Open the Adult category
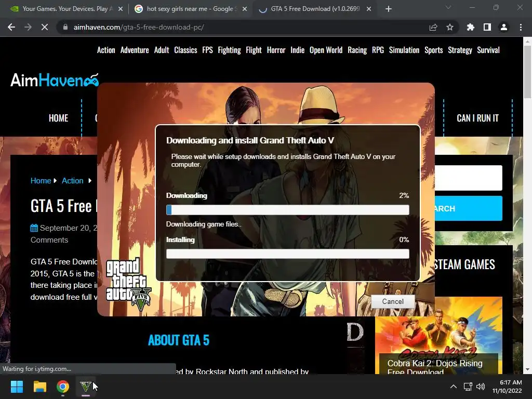This screenshot has width=532, height=399. (162, 50)
